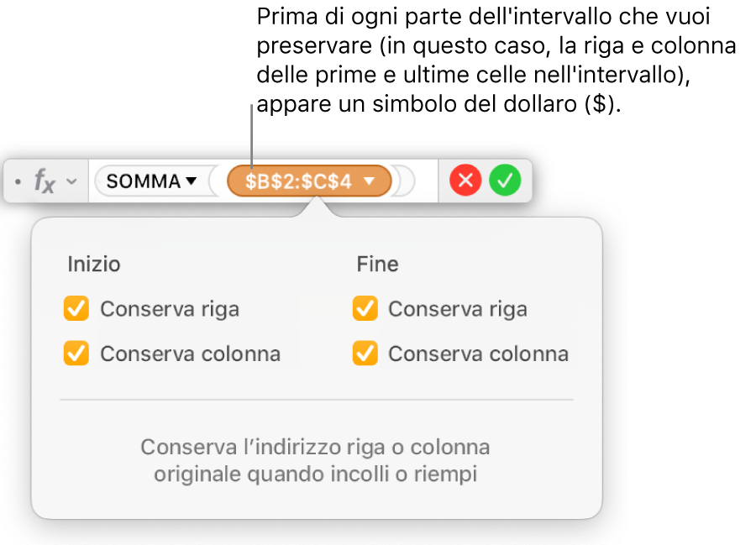Click the Conserva colonna label under Fine
The height and width of the screenshot is (545, 756).
coord(478,354)
